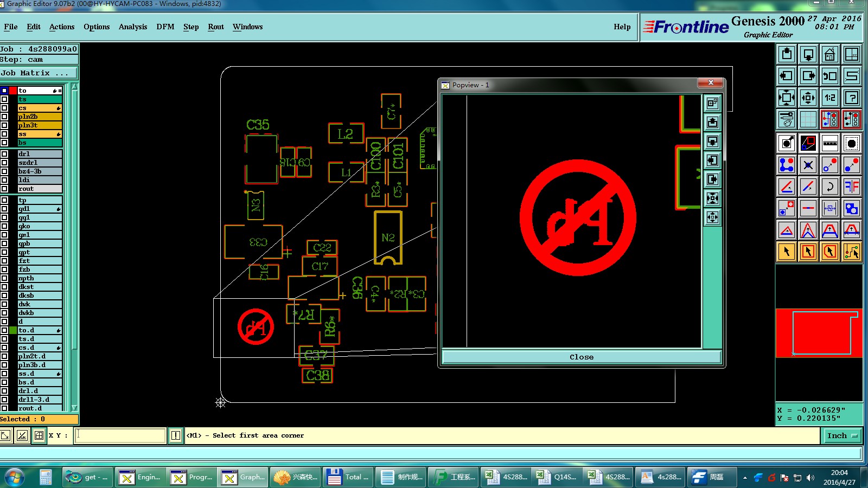
Task: Click the pan left arrow icon
Action: 787,76
